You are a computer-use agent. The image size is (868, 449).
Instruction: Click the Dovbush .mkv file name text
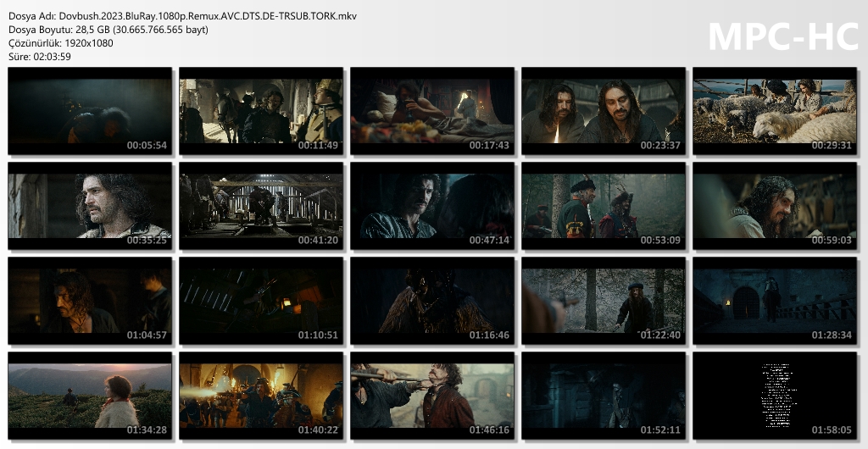(182, 16)
